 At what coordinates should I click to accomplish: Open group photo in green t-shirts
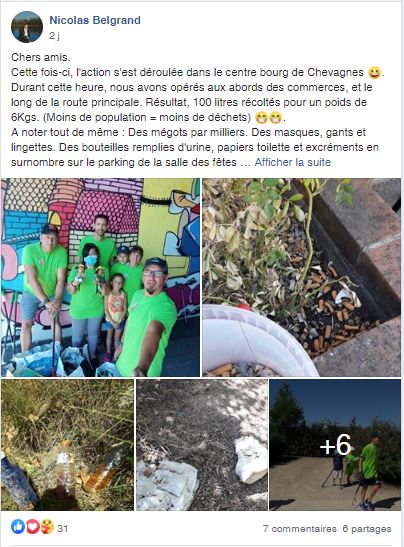click(x=100, y=277)
